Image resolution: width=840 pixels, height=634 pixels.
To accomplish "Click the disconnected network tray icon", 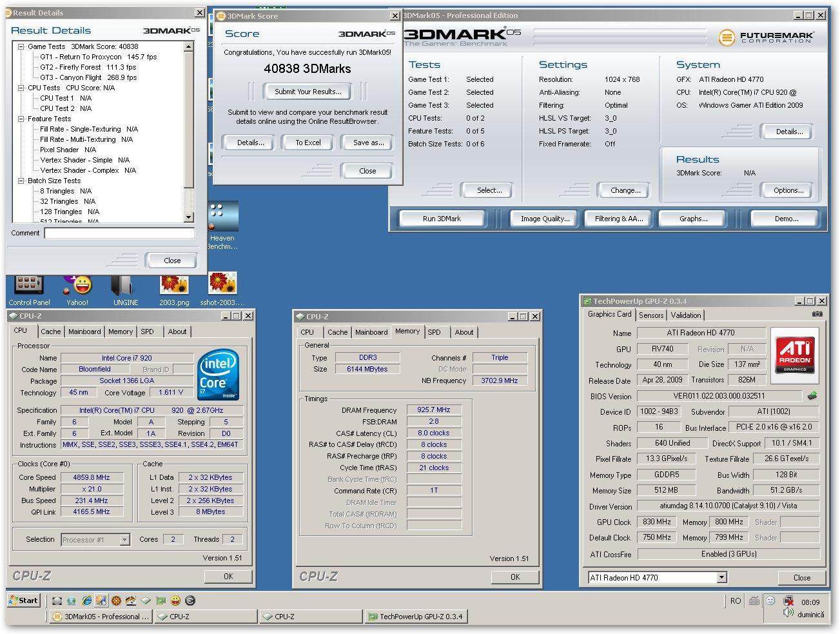I will pyautogui.click(x=788, y=601).
